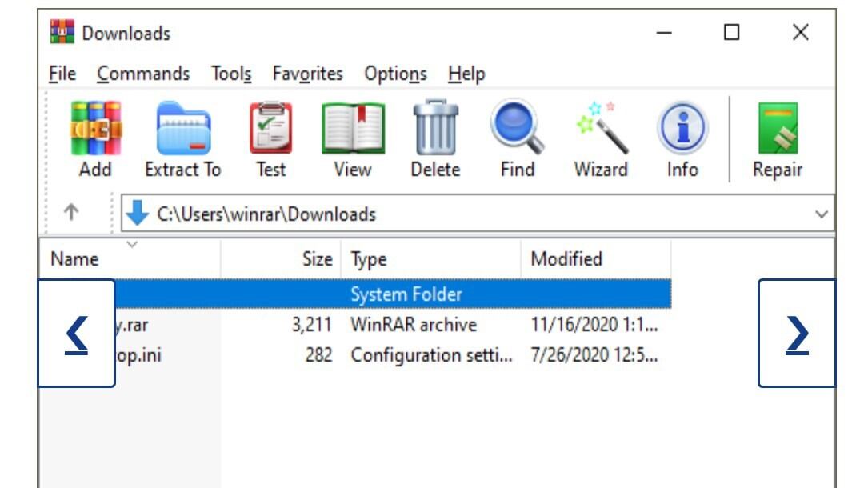The width and height of the screenshot is (868, 488).
Task: Open the Favorites menu
Action: (307, 74)
